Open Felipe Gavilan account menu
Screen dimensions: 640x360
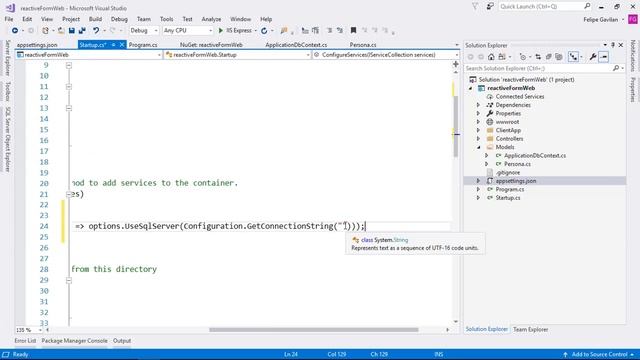coord(603,20)
